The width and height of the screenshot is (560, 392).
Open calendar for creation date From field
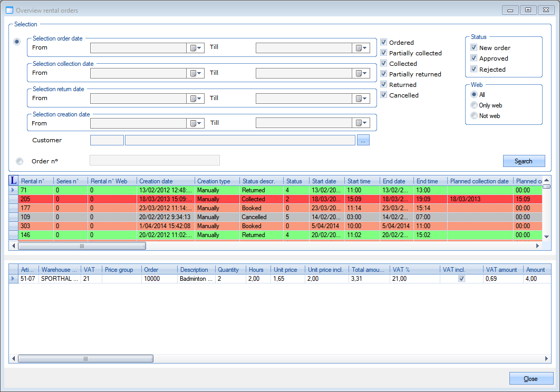(196, 124)
